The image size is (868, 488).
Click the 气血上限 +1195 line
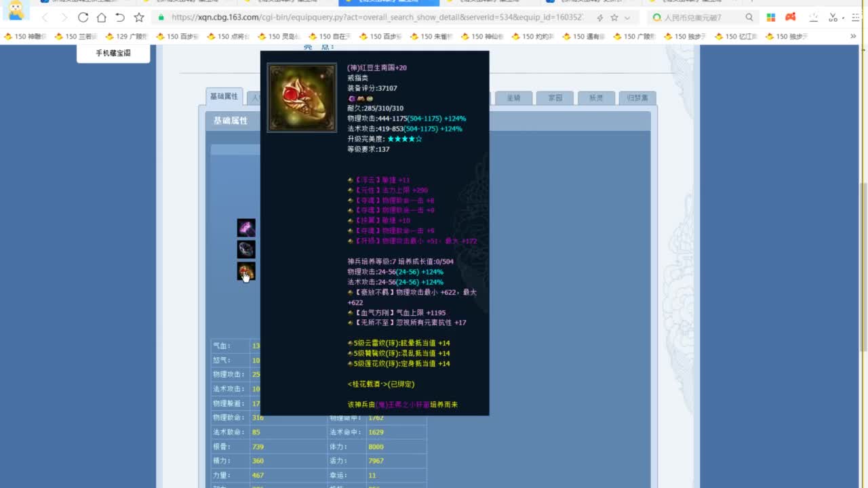click(397, 313)
